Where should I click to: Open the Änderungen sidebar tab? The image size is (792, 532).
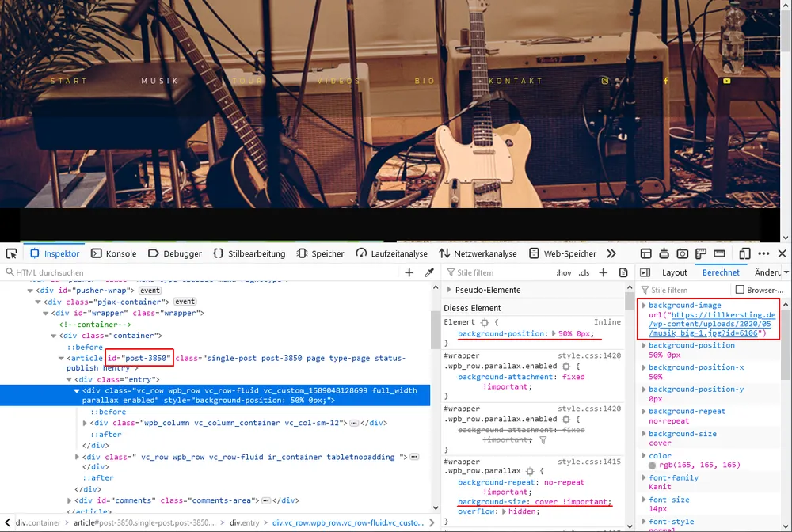pos(767,272)
